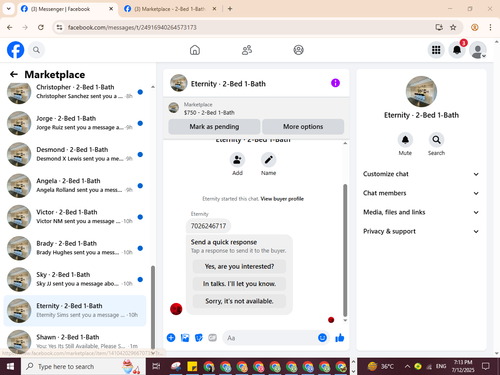Open the Facebook menu grid icon
The width and height of the screenshot is (500, 375).
pyautogui.click(x=436, y=50)
